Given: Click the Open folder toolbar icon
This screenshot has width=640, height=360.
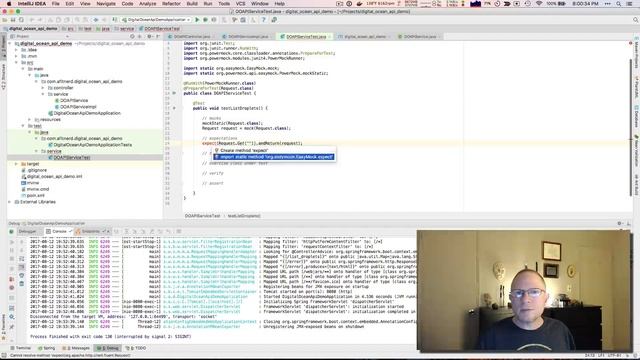Looking at the screenshot, I should point(5,20).
